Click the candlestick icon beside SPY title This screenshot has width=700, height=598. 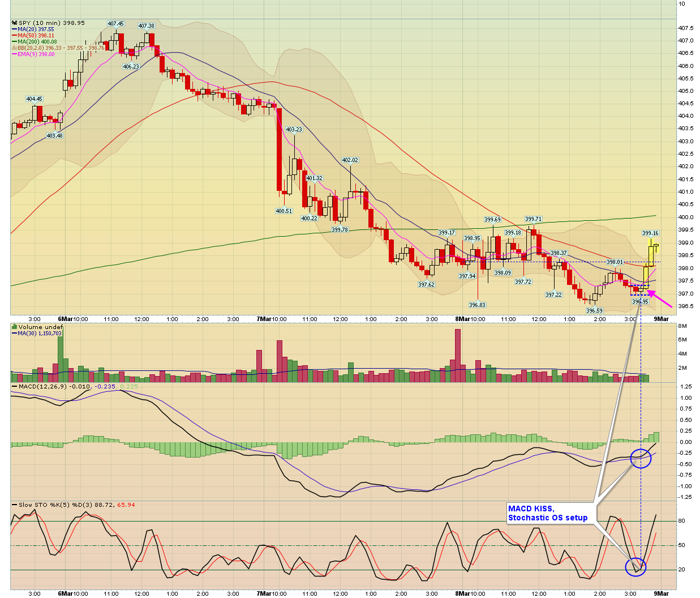pyautogui.click(x=14, y=23)
